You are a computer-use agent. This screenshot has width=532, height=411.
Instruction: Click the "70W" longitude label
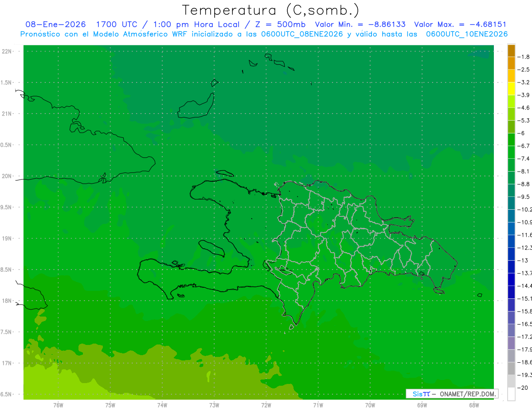(370, 405)
